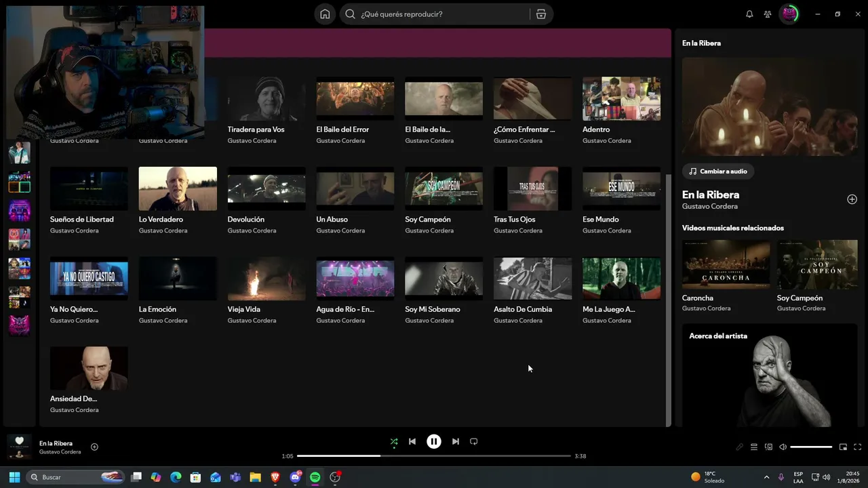Open the lyrics microphone icon
Viewport: 868px width, 488px height.
point(740,447)
